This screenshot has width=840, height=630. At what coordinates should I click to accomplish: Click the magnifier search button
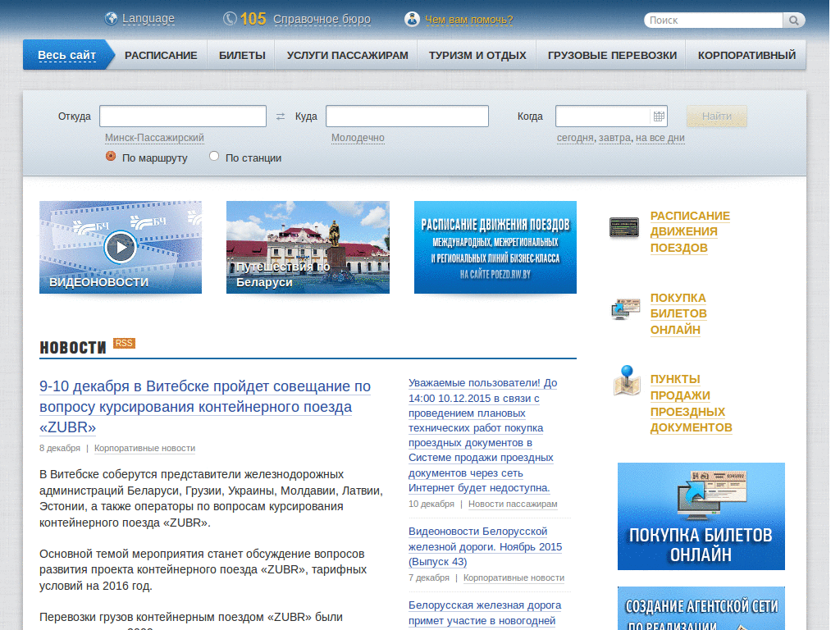point(794,21)
